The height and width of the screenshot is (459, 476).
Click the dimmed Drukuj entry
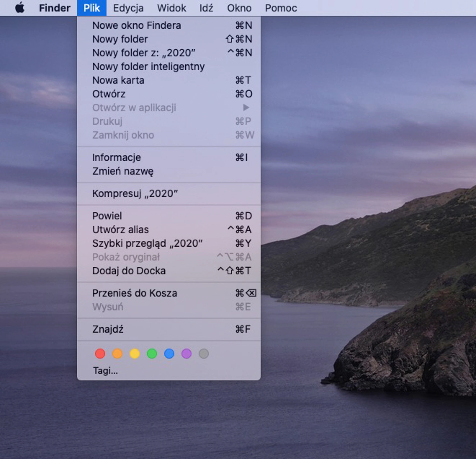169,122
